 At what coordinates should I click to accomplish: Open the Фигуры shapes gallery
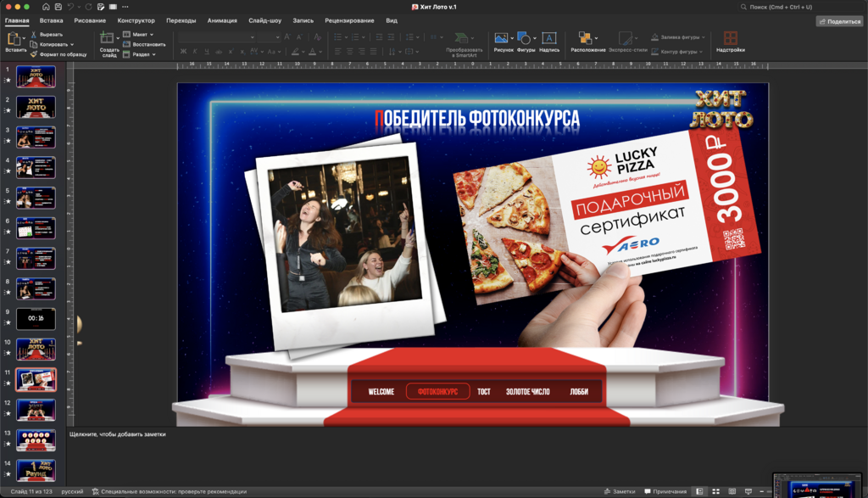pos(523,37)
